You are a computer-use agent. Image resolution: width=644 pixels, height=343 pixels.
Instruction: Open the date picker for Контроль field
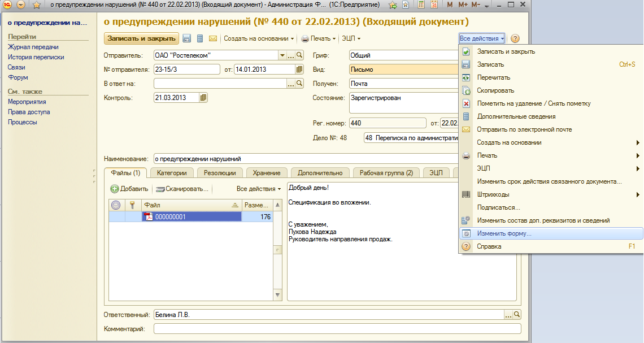coord(203,97)
